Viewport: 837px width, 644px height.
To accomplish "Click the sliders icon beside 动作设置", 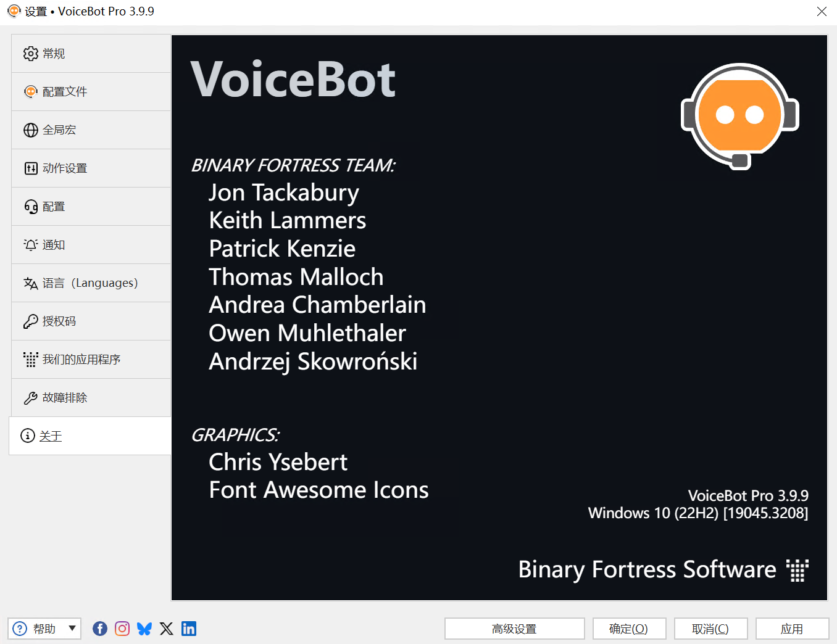I will point(31,168).
